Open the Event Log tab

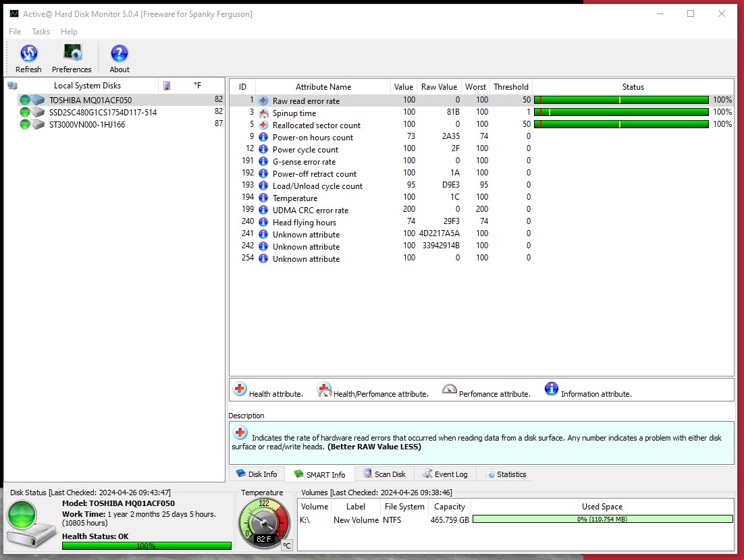click(445, 474)
